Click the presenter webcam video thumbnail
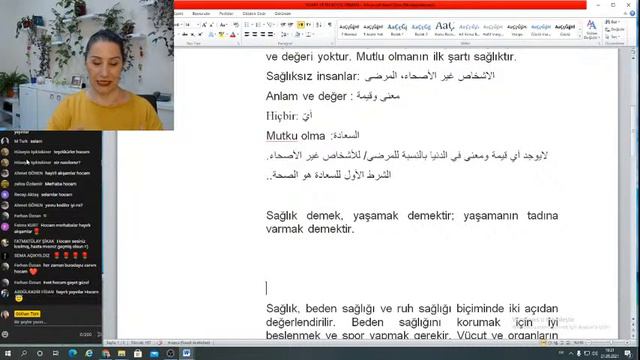 point(87,65)
